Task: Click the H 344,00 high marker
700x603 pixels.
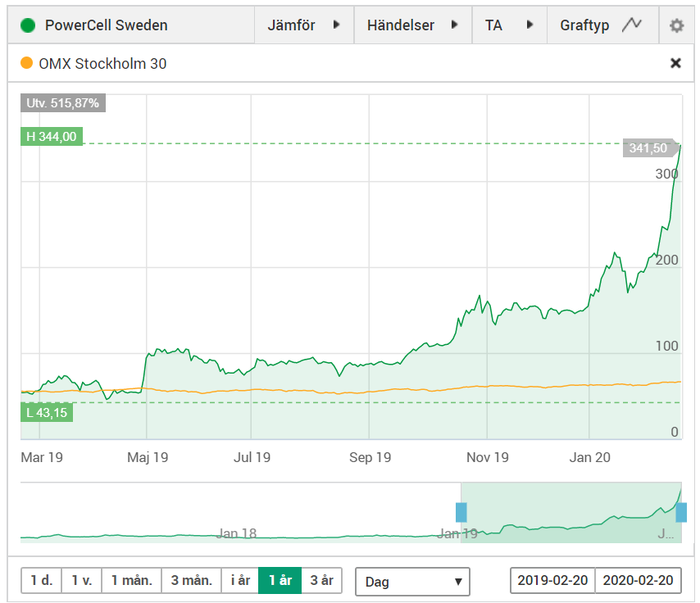Action: (x=51, y=137)
